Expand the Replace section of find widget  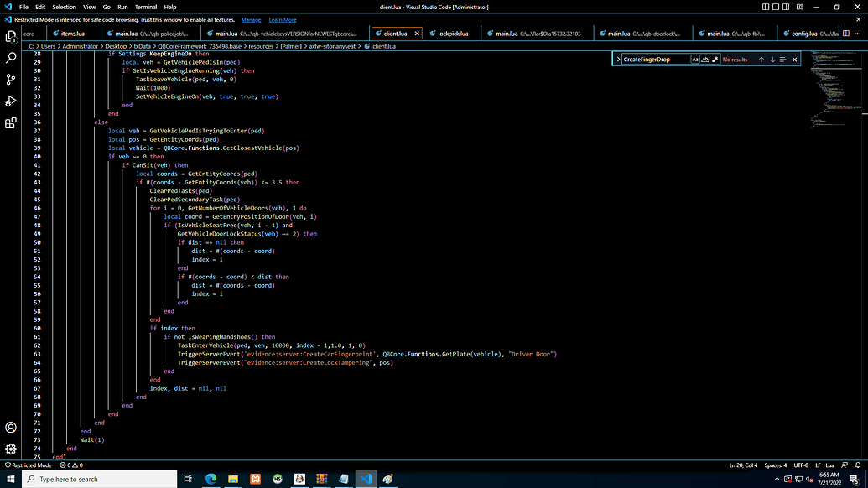[618, 60]
